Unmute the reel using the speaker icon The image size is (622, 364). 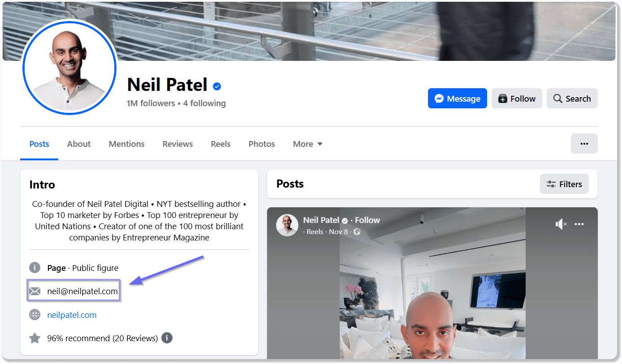[561, 224]
